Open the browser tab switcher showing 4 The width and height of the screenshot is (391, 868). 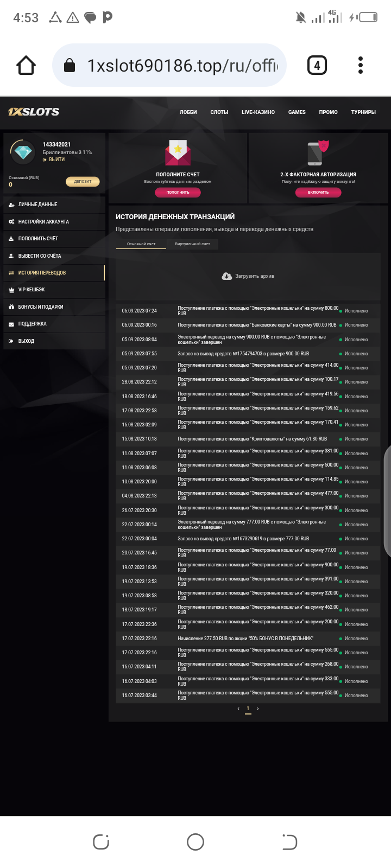(x=317, y=65)
